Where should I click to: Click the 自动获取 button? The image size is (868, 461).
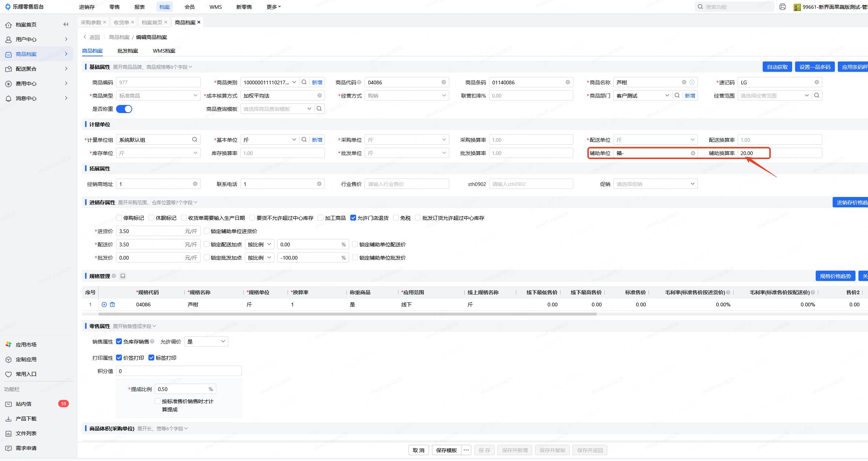click(x=777, y=67)
